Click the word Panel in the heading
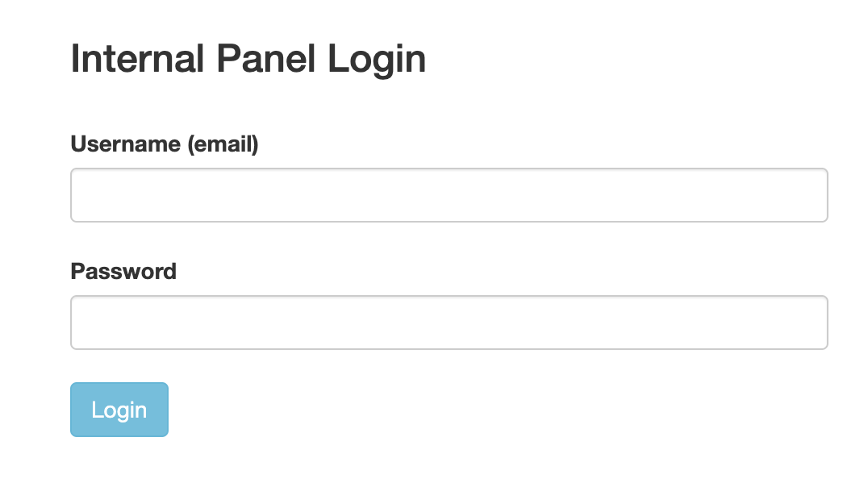868x487 pixels. (265, 58)
